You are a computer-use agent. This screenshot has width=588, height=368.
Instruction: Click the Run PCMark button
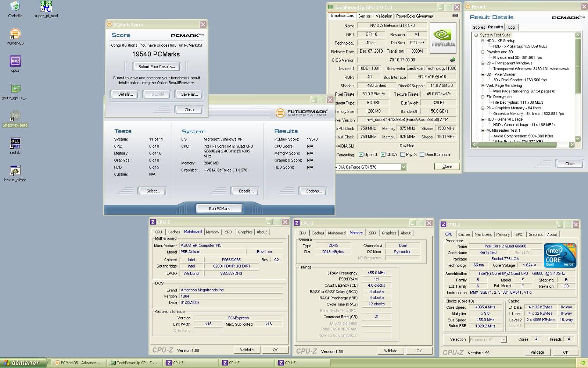pos(219,208)
